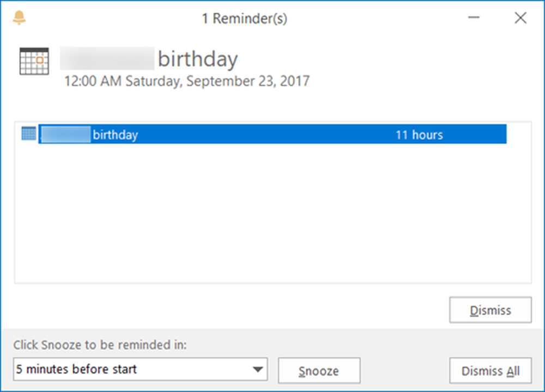Click the '11 hours' due time in row
Image resolution: width=545 pixels, height=392 pixels.
(419, 134)
